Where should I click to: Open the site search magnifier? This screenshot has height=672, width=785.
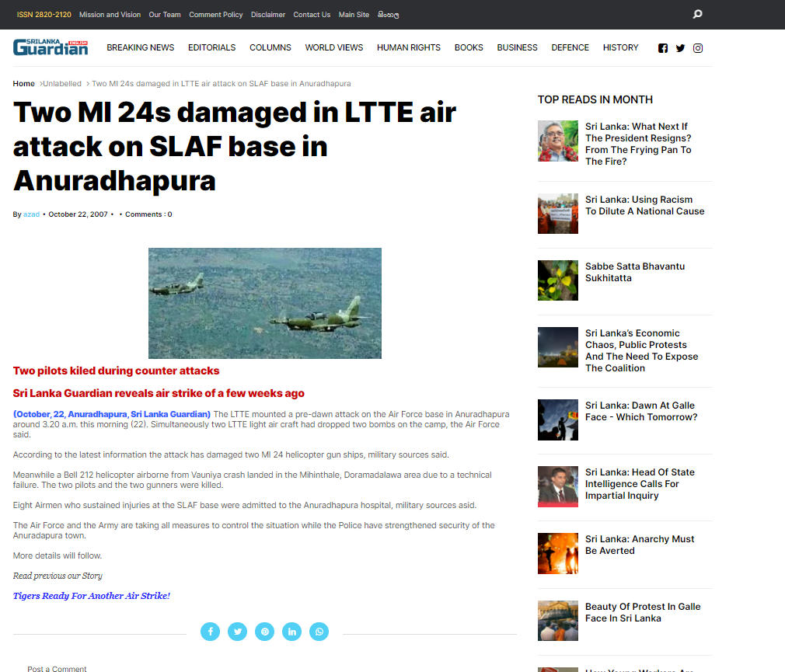696,14
